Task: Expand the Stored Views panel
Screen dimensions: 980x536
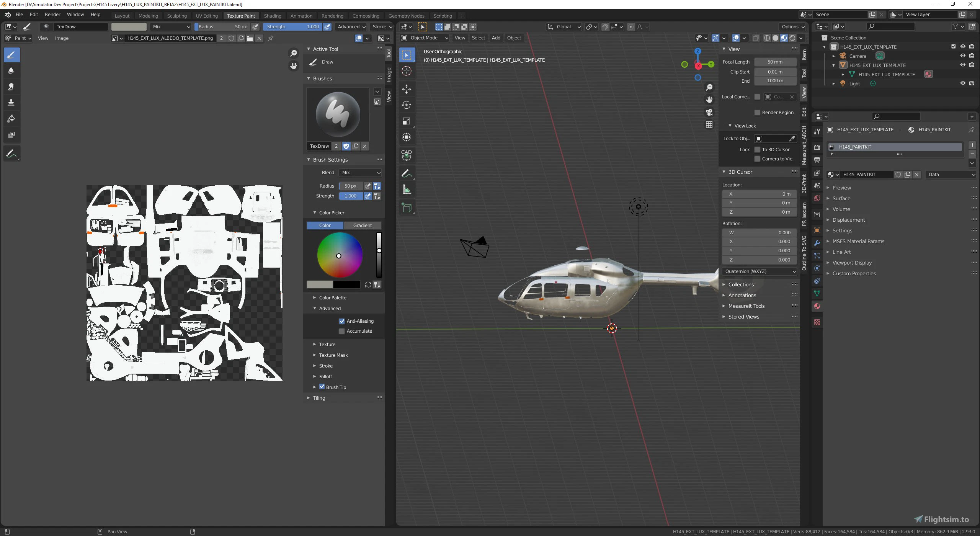Action: tap(743, 317)
